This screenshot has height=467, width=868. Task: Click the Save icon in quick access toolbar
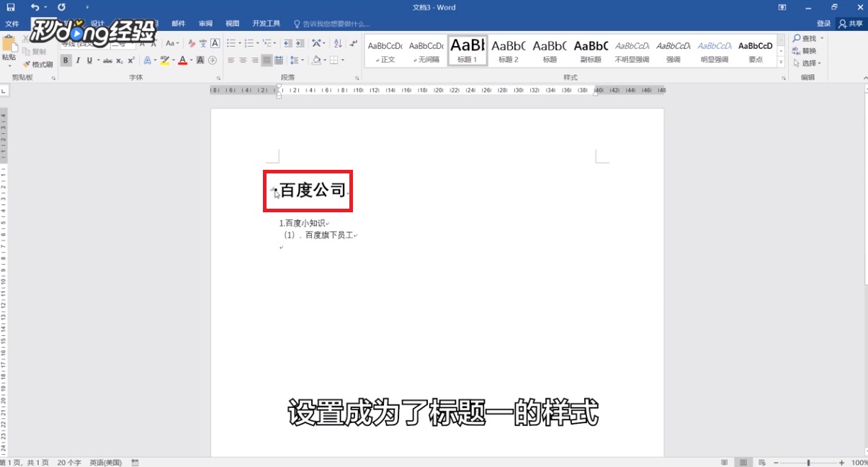tap(11, 6)
